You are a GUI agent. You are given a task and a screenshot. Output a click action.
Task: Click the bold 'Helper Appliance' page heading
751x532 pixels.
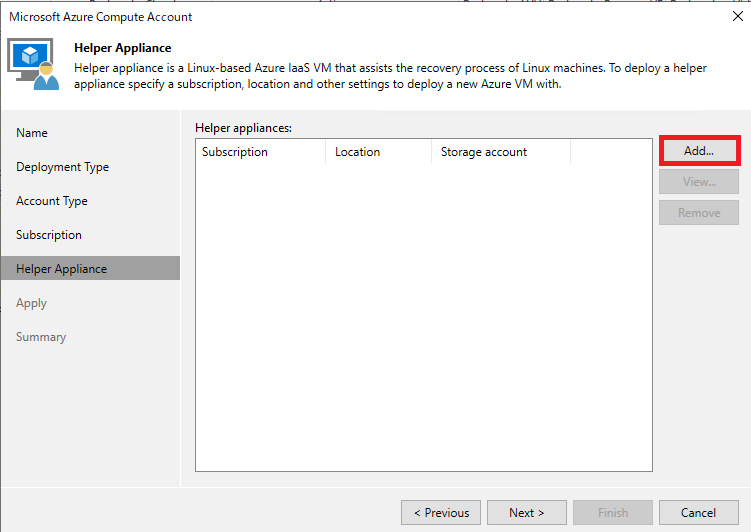(x=123, y=48)
